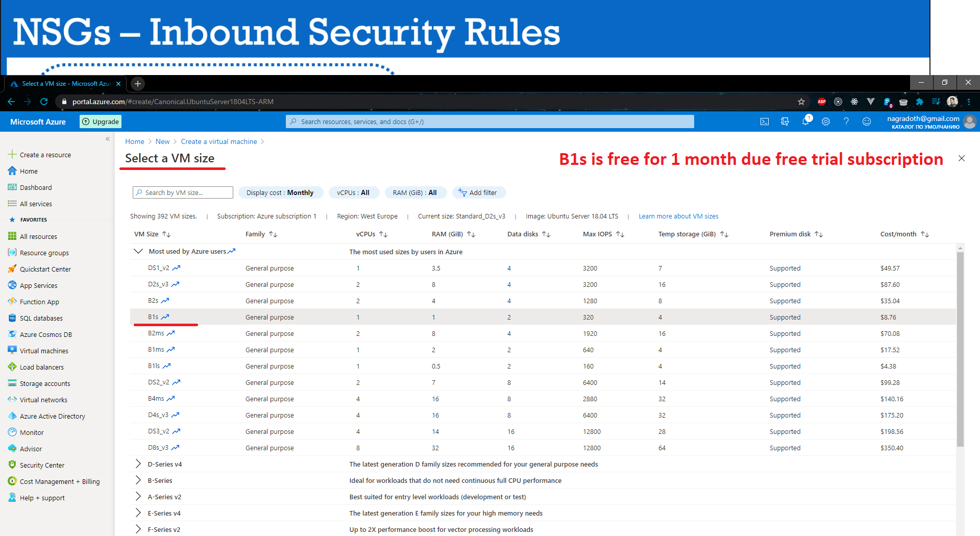
Task: Open Help + support in sidebar
Action: click(x=42, y=498)
